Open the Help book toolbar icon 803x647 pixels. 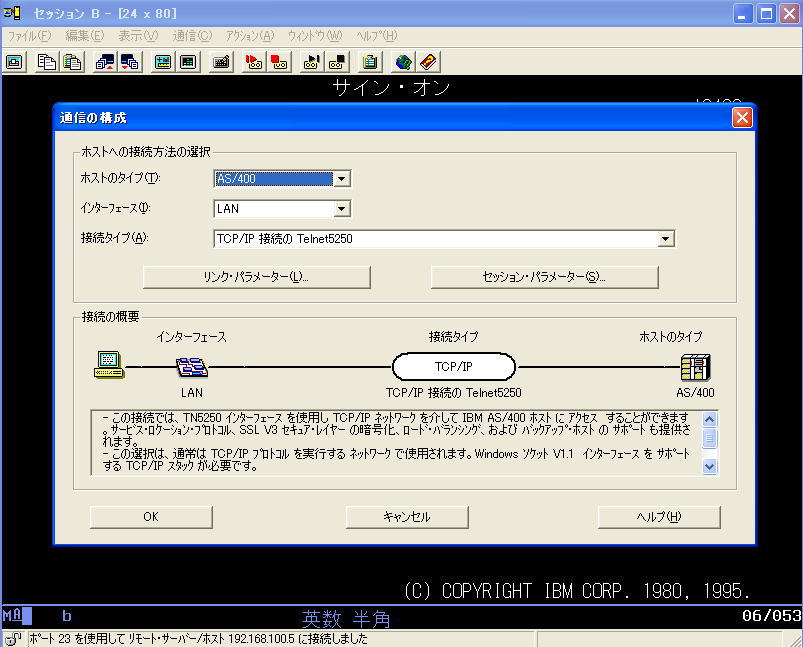click(x=428, y=62)
